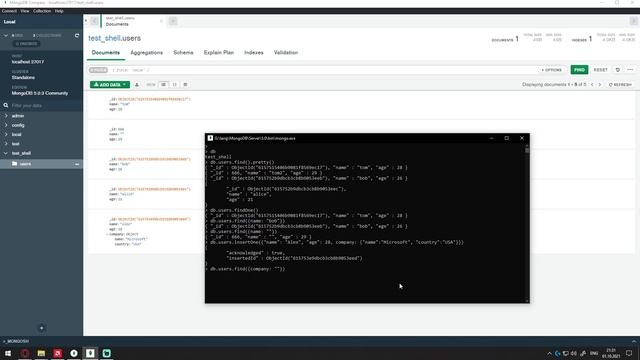Select the users collection in the sidebar
Screen dimensions: 640x360
click(41, 164)
